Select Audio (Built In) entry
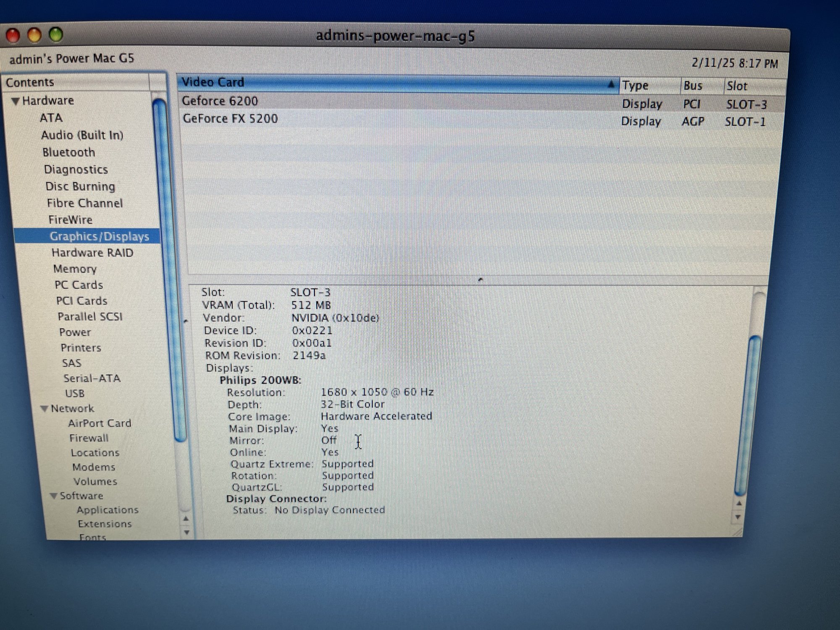This screenshot has width=840, height=630. [x=82, y=135]
